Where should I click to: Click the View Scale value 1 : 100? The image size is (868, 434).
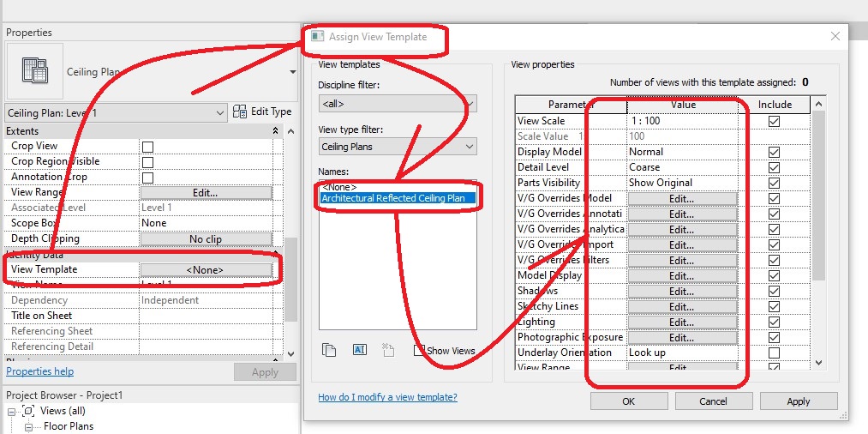click(x=682, y=121)
